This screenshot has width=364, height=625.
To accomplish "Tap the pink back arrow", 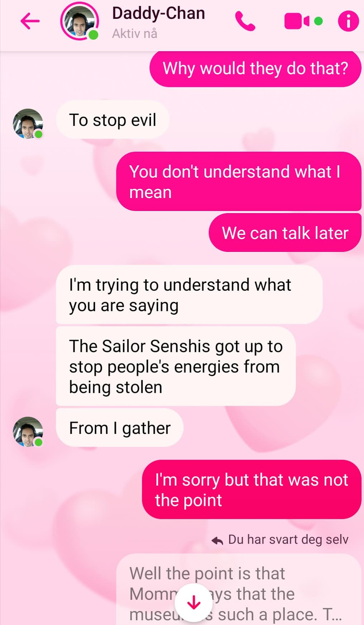I will [x=30, y=21].
